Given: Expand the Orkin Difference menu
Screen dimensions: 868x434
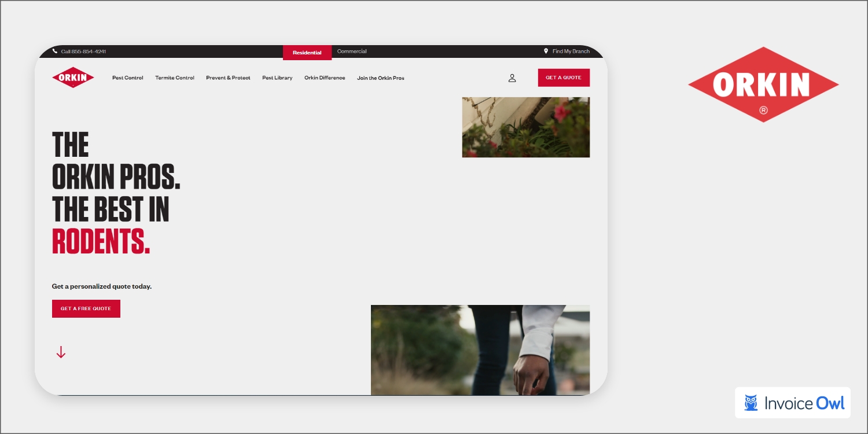Looking at the screenshot, I should pos(325,78).
